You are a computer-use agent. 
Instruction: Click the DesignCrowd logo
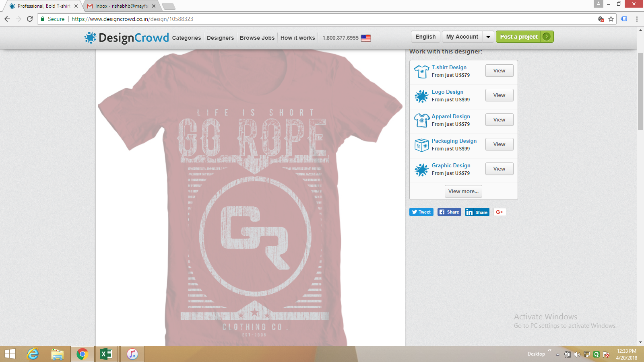tap(126, 37)
